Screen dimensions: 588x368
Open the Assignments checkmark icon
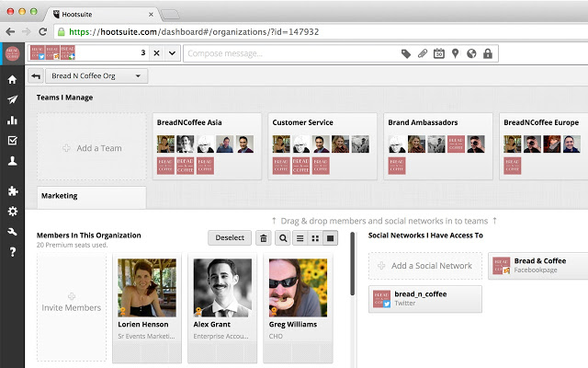(12, 141)
